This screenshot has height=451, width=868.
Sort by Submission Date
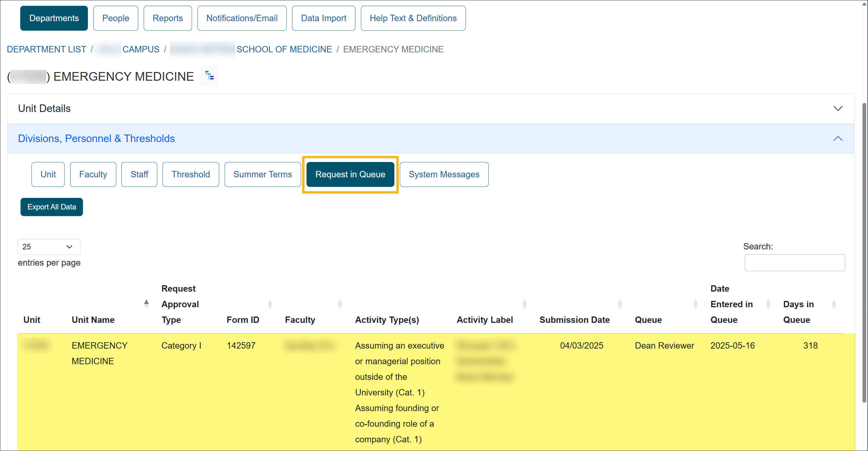tap(620, 304)
